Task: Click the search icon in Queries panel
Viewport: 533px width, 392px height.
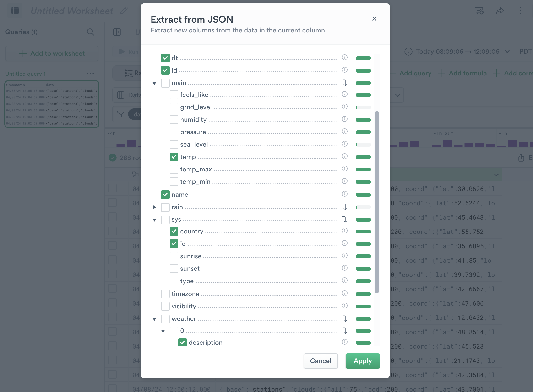Action: coord(90,32)
